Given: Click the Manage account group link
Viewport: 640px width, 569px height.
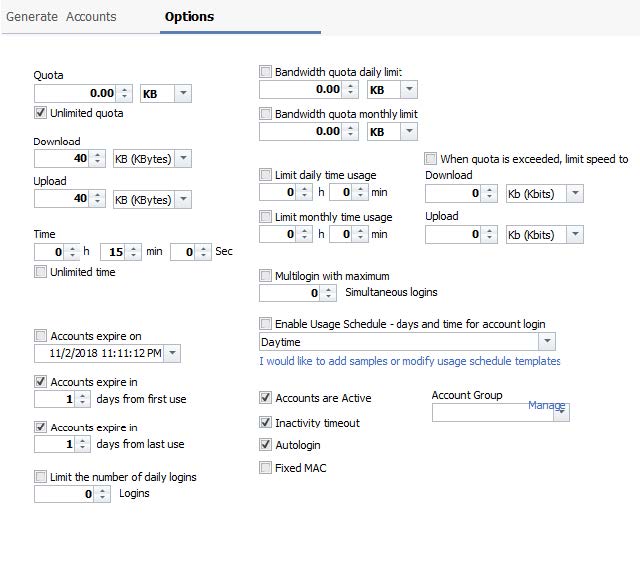Looking at the screenshot, I should point(547,405).
